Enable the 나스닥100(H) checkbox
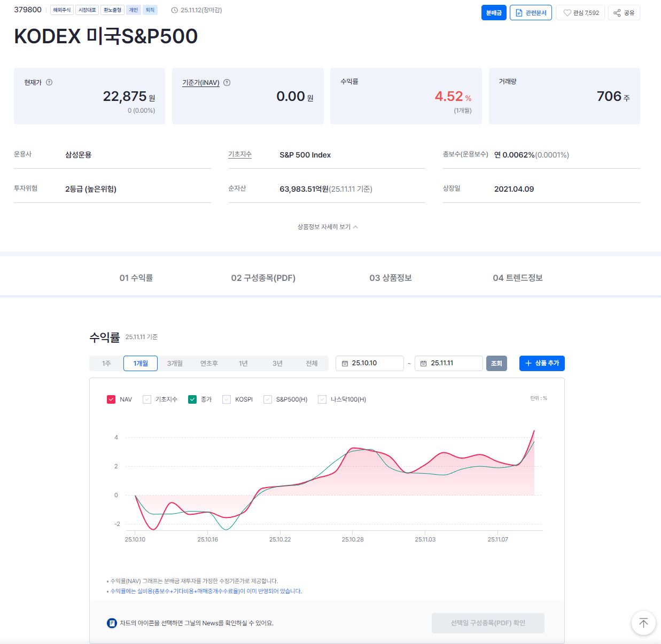Image resolution: width=661 pixels, height=644 pixels. pyautogui.click(x=322, y=399)
